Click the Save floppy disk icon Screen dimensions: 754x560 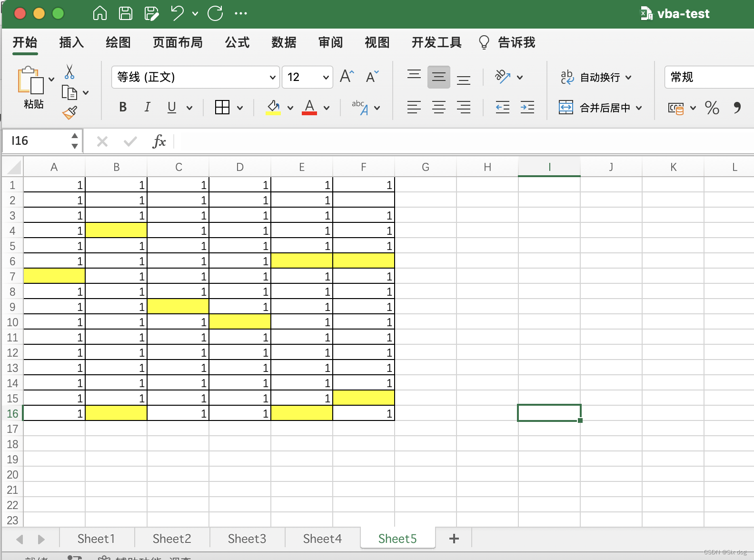pyautogui.click(x=126, y=13)
